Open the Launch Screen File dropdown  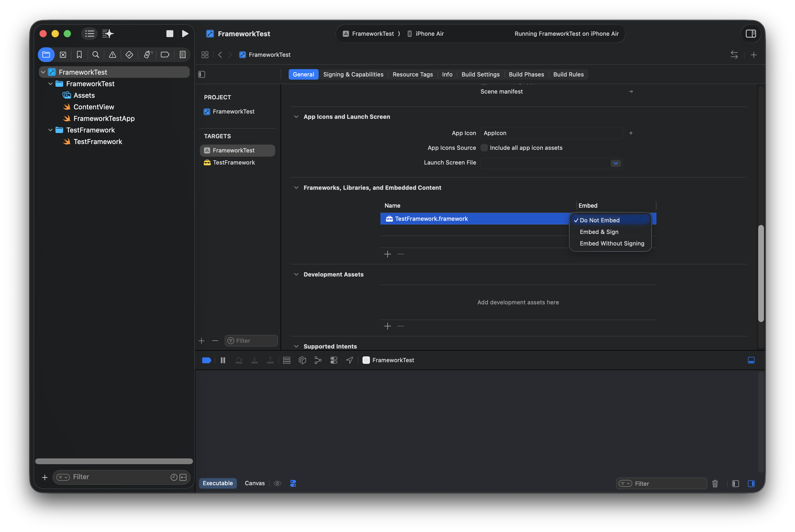tap(615, 163)
